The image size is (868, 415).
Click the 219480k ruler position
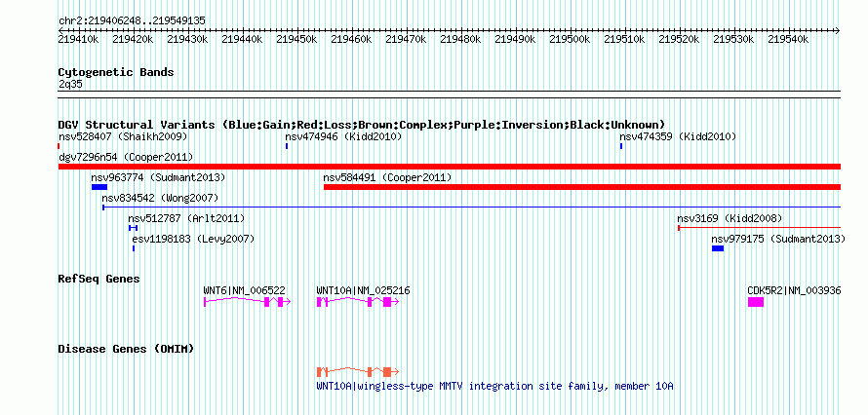tap(460, 39)
